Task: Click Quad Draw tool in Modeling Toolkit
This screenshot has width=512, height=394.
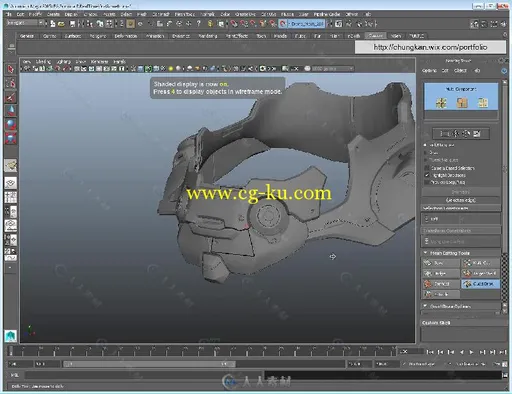Action: pos(481,284)
